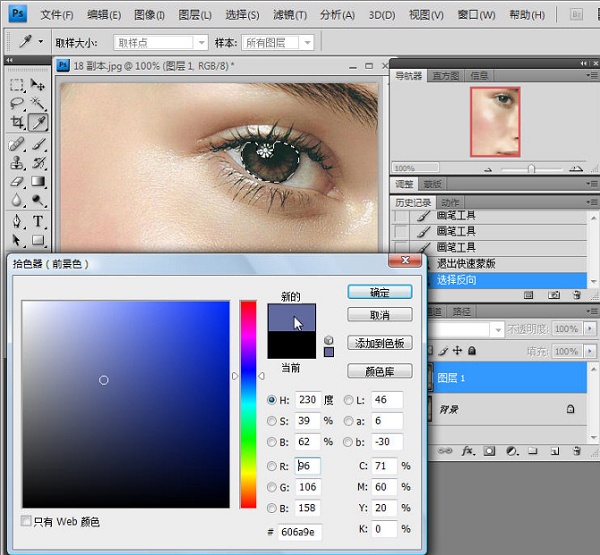600x555 pixels.
Task: Click the hex color value field
Action: (299, 532)
